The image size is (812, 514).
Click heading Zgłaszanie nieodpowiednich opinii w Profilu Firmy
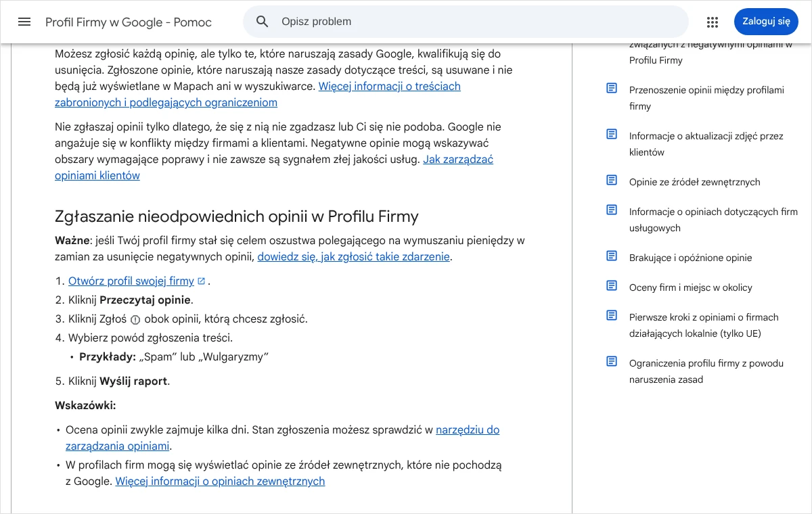point(237,216)
